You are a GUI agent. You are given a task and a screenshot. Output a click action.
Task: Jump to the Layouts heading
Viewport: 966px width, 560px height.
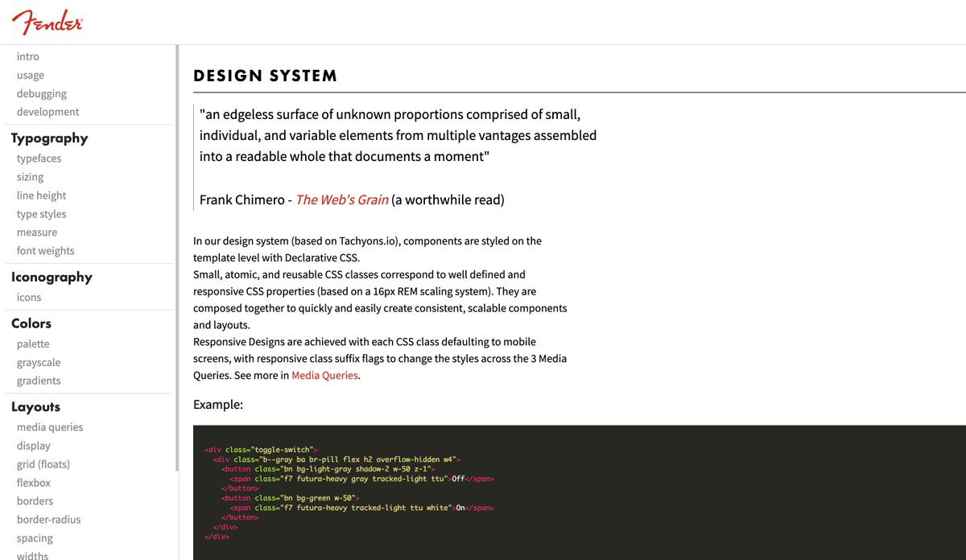click(x=35, y=407)
